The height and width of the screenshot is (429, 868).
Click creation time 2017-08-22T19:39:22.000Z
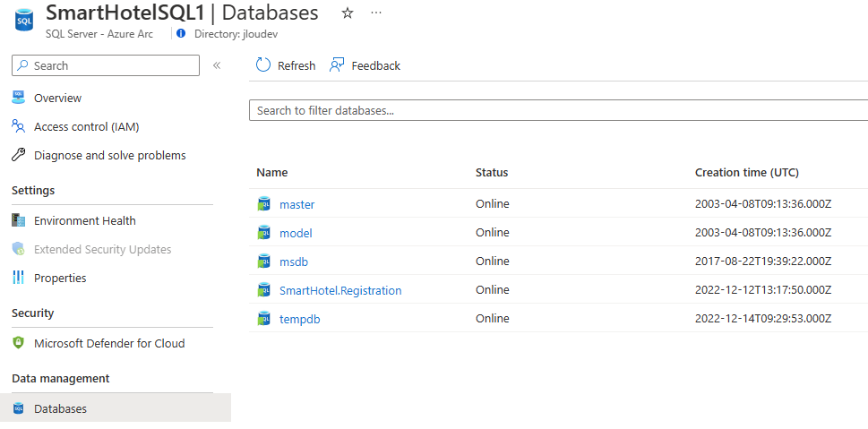pos(763,262)
